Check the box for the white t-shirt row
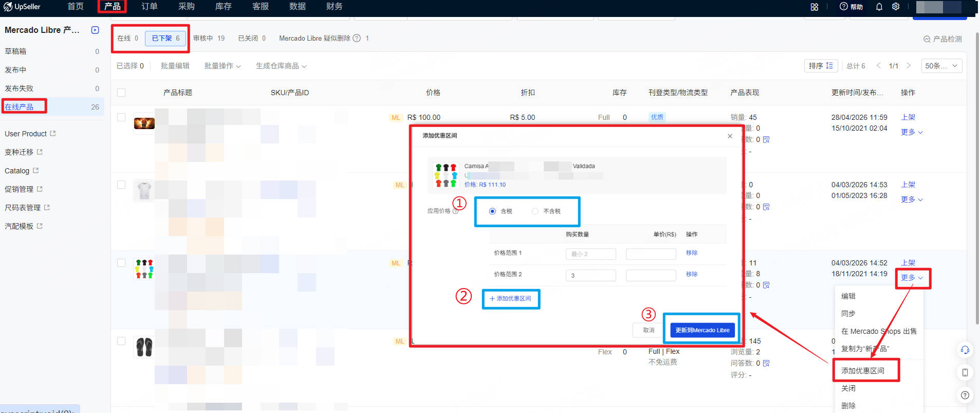980x413 pixels. pyautogui.click(x=121, y=185)
